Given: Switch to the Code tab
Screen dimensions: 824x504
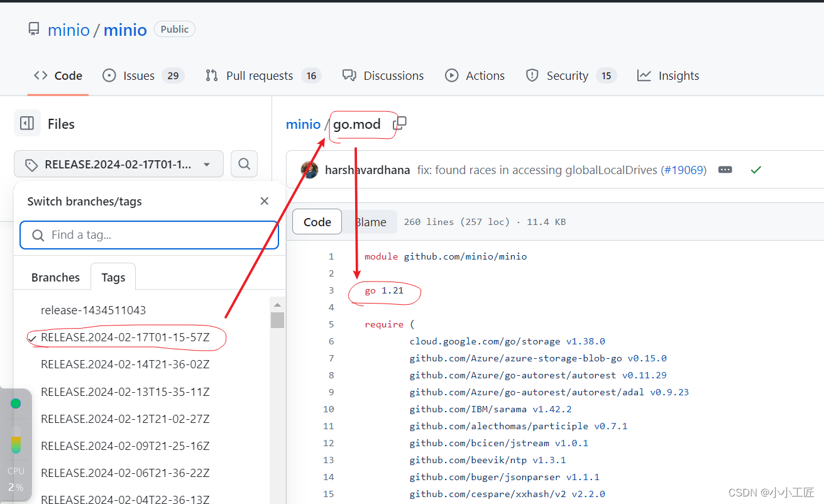Looking at the screenshot, I should coord(58,75).
